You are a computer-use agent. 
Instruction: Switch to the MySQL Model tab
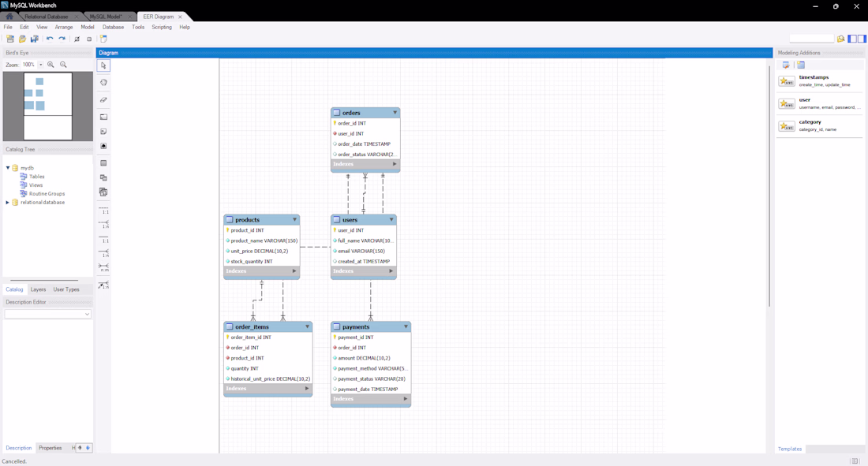106,17
